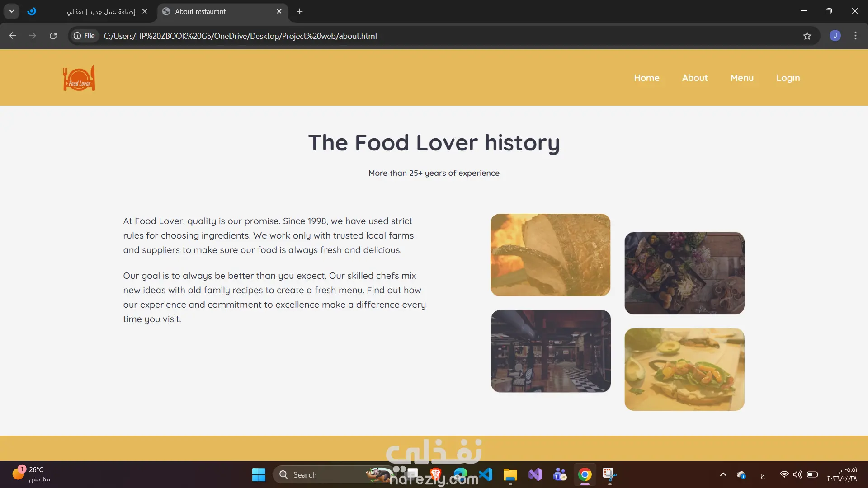
Task: Go forward with the forward arrow
Action: tap(33, 36)
